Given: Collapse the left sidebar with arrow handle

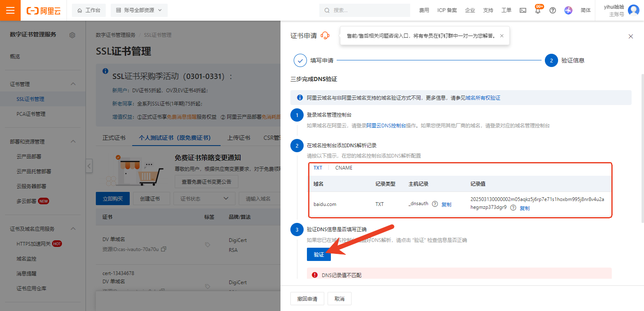Looking at the screenshot, I should pyautogui.click(x=89, y=166).
